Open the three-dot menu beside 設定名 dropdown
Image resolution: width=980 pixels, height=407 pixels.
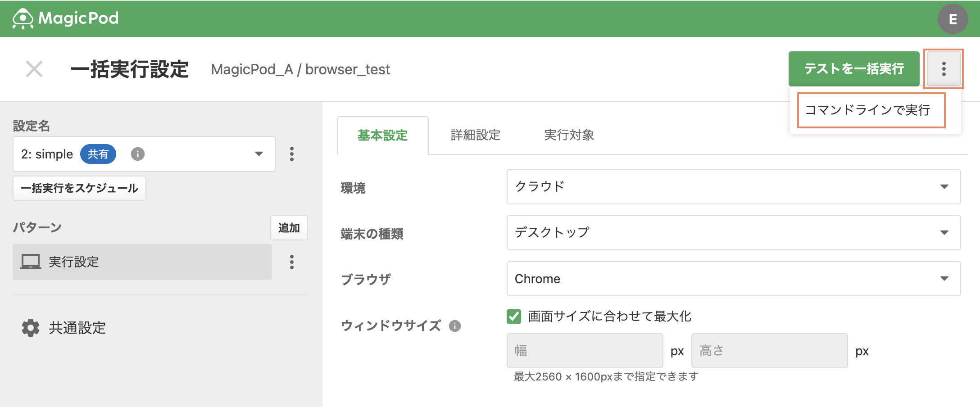pos(292,154)
